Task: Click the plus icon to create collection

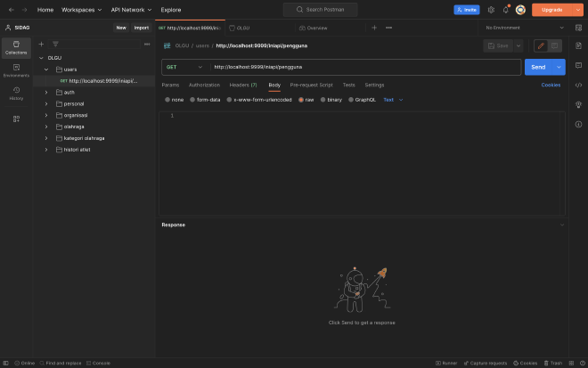Action: (x=41, y=44)
